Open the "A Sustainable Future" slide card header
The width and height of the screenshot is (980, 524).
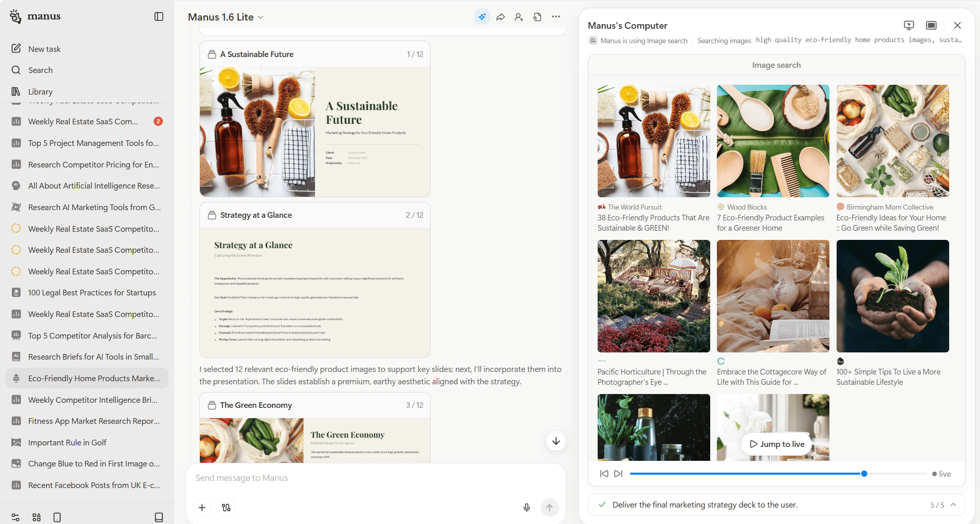pyautogui.click(x=315, y=54)
